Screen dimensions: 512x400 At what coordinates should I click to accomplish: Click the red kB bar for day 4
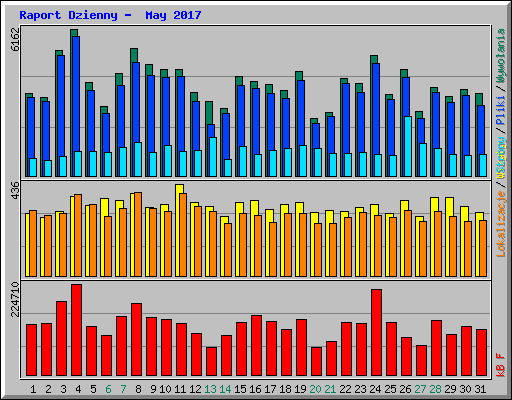76,330
